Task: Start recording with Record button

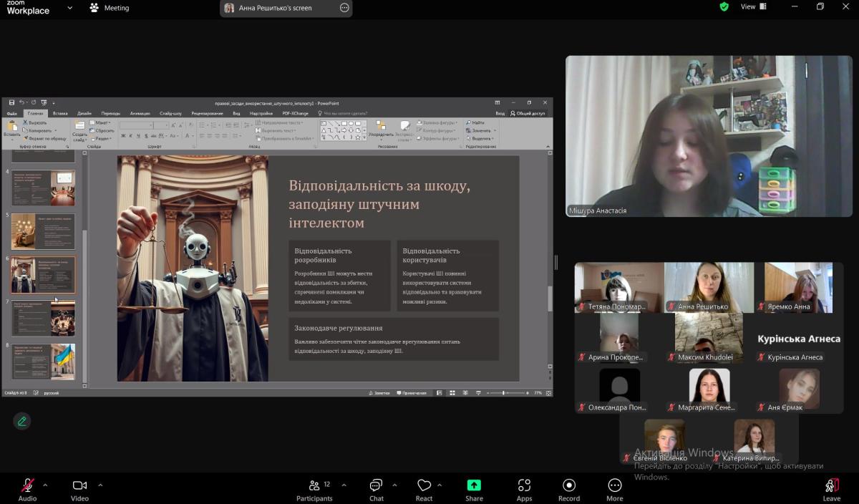Action: pyautogui.click(x=569, y=489)
